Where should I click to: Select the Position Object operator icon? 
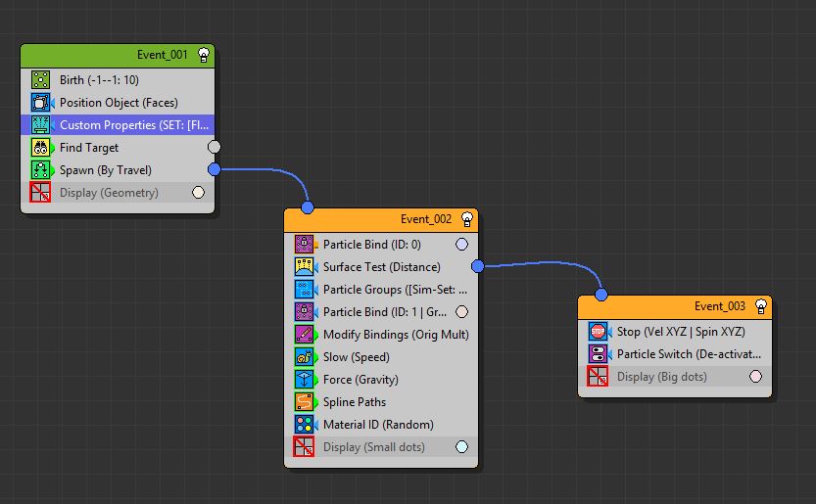click(x=40, y=103)
